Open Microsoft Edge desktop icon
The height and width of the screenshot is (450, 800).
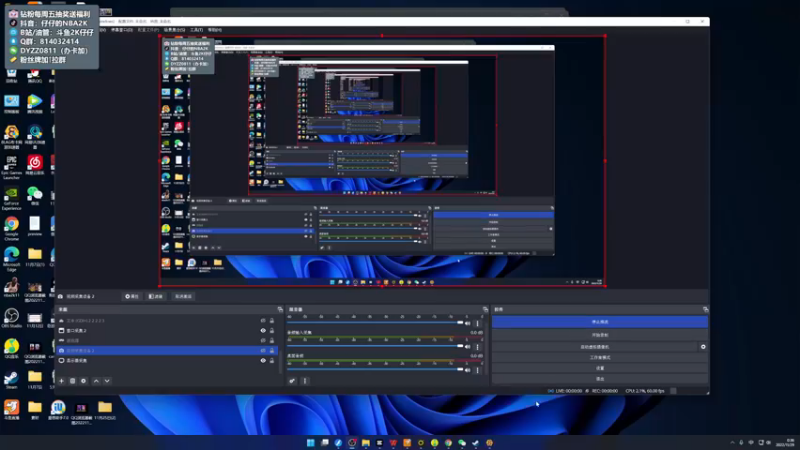pos(11,259)
